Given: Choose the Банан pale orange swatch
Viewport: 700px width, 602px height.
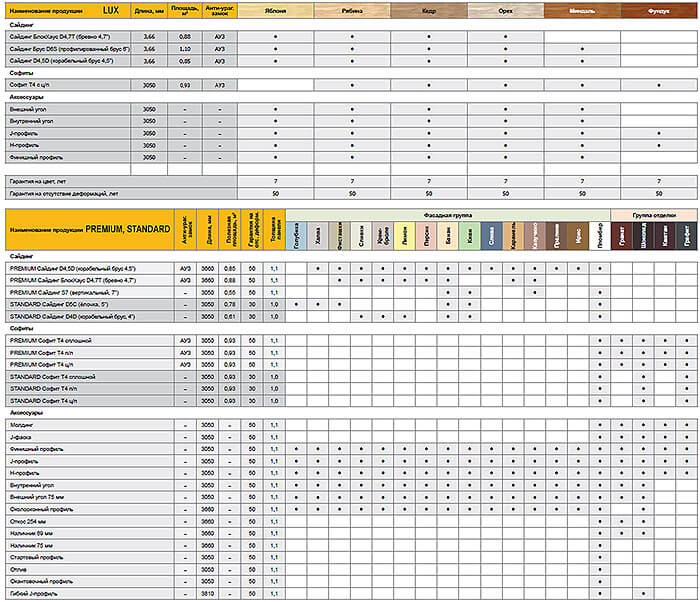Looking at the screenshot, I should 448,235.
